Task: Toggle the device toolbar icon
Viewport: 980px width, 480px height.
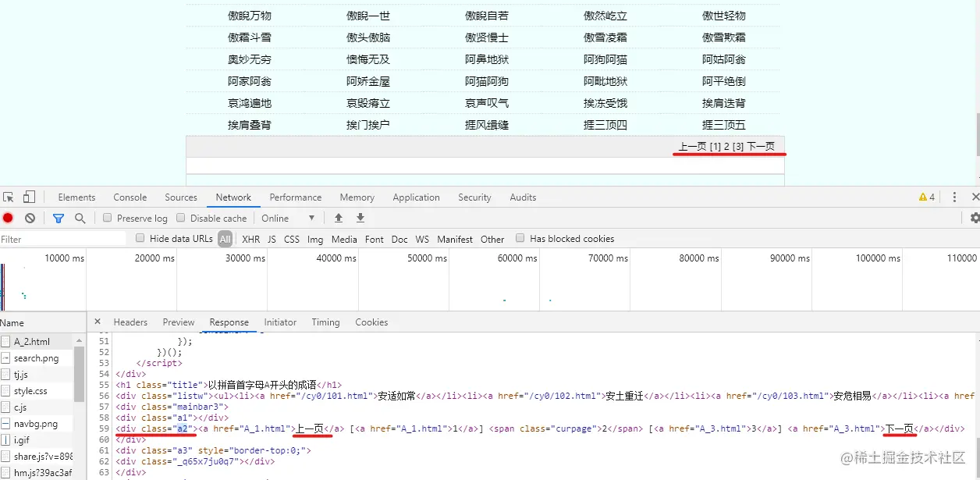Action: pos(29,197)
